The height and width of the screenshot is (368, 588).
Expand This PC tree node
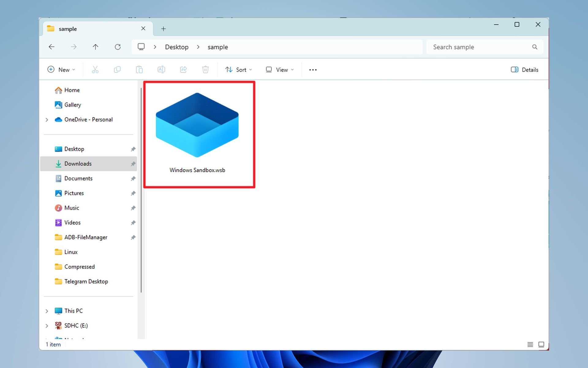tap(47, 311)
